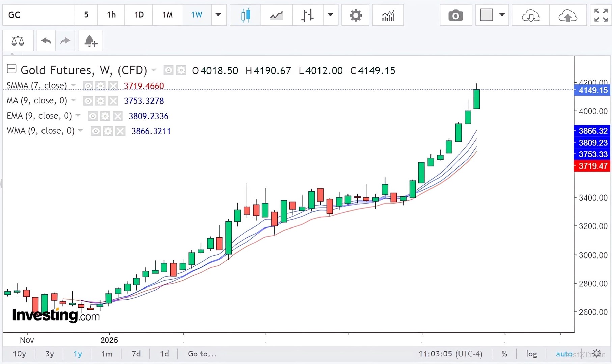The image size is (612, 364).
Task: Open the chart type dropdown arrow
Action: [x=330, y=15]
